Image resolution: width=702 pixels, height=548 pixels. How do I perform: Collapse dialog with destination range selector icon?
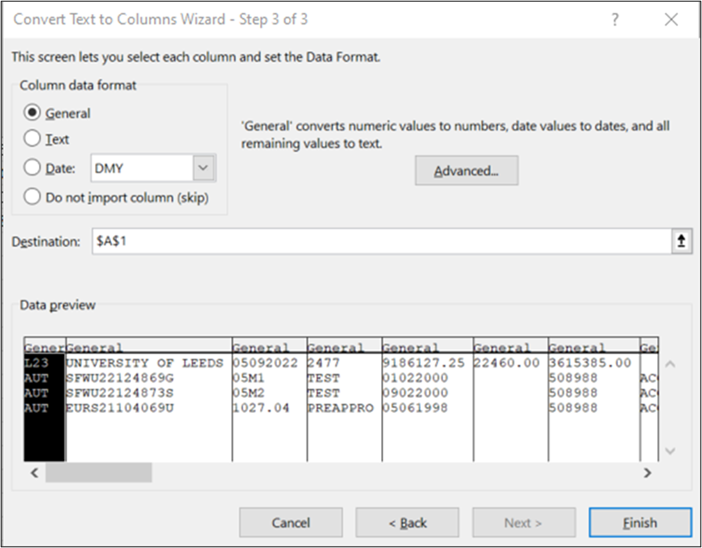click(x=681, y=241)
